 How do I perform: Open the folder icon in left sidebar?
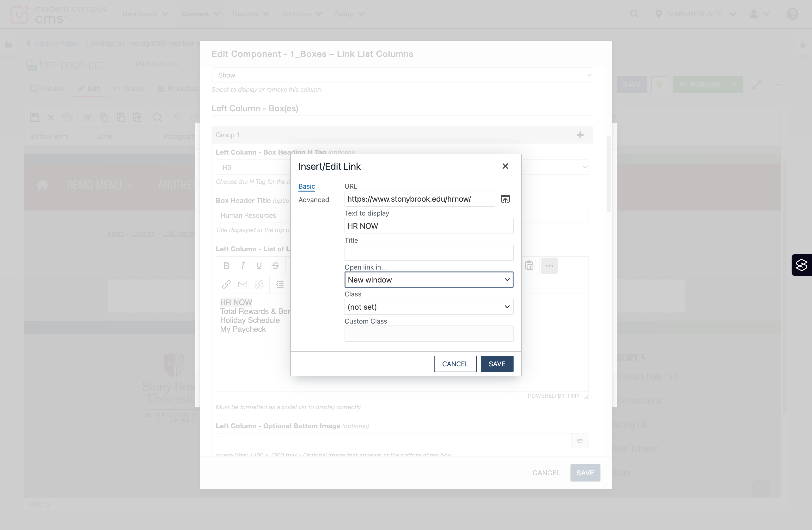pos(9,45)
